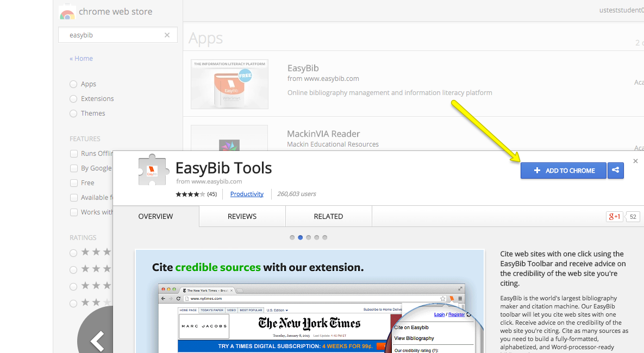
Task: Enable the Runs Offline checkbox
Action: click(x=73, y=154)
